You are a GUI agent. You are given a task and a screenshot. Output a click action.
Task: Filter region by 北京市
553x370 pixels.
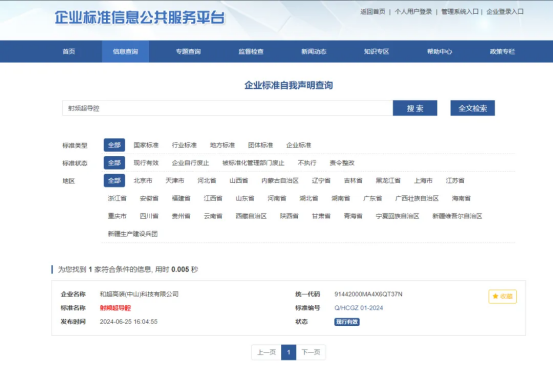coord(143,181)
